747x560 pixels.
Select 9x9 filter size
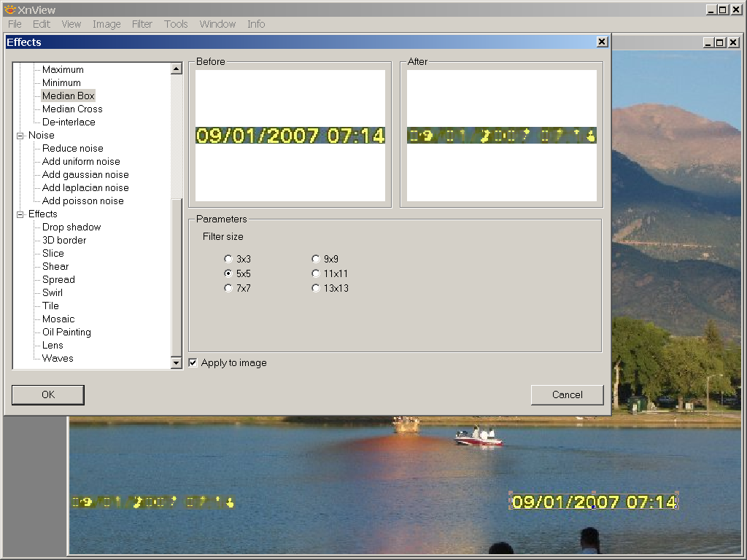pos(315,259)
